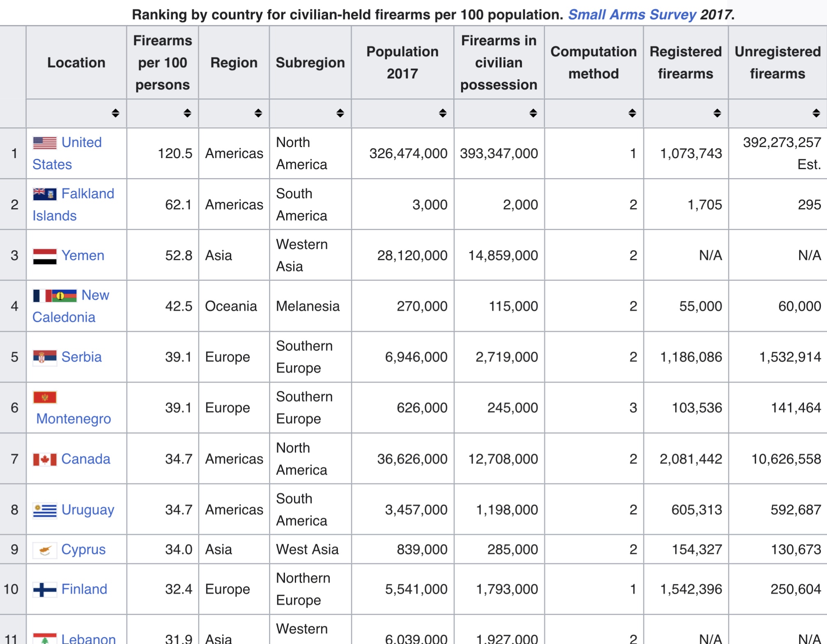Open the New Caledonia link
827x644 pixels.
71,306
